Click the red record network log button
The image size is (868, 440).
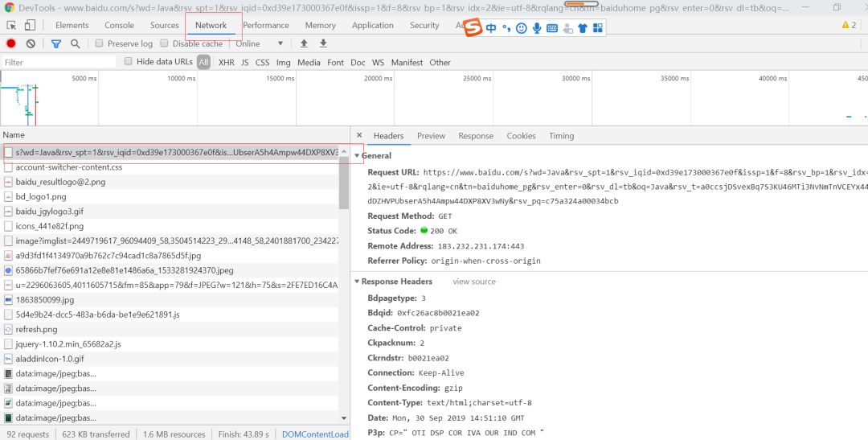[11, 43]
